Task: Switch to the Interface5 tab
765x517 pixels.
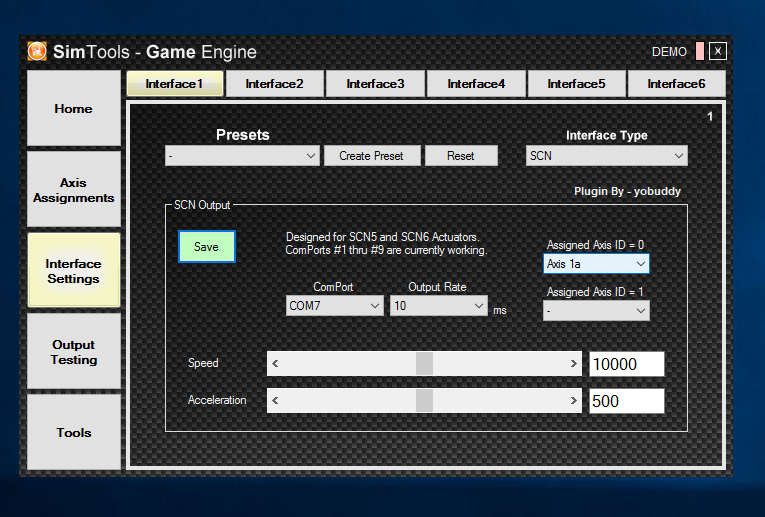Action: [576, 84]
